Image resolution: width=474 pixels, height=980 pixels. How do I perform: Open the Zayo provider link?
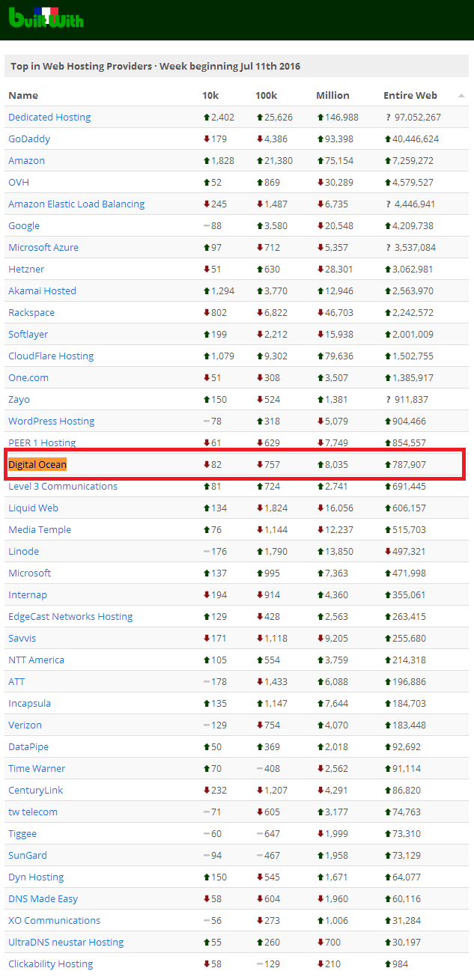tap(19, 399)
